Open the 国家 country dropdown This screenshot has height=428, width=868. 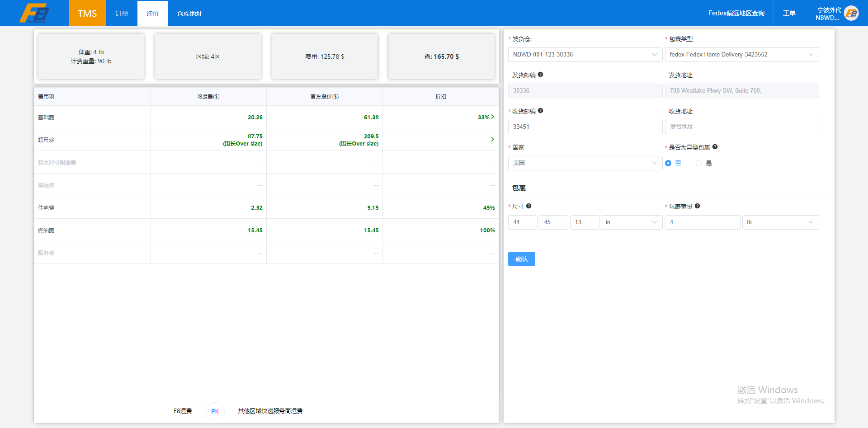click(585, 163)
